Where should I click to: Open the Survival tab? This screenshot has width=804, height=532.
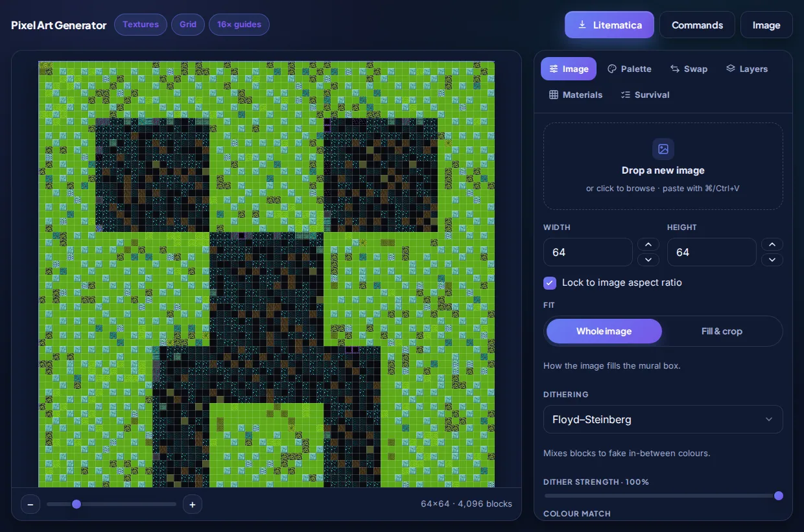pyautogui.click(x=645, y=95)
